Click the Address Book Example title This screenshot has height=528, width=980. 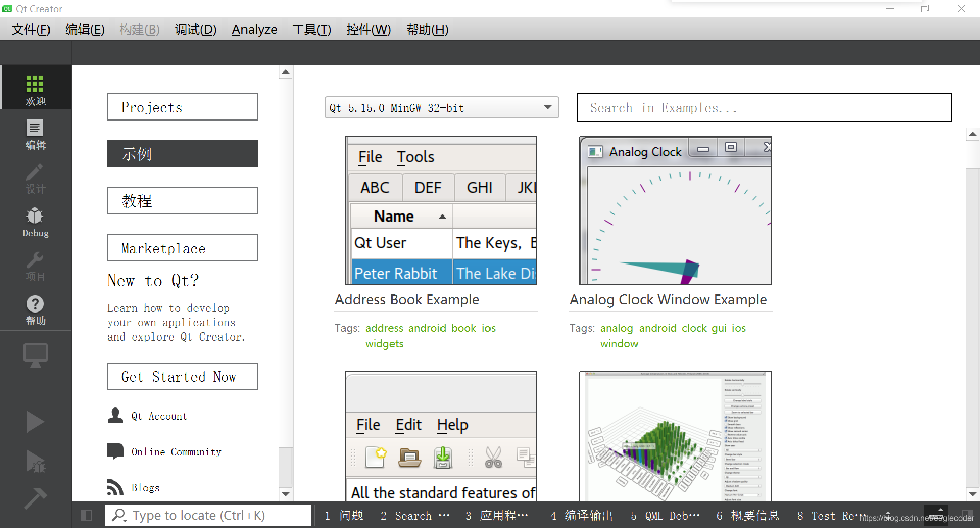tap(407, 299)
